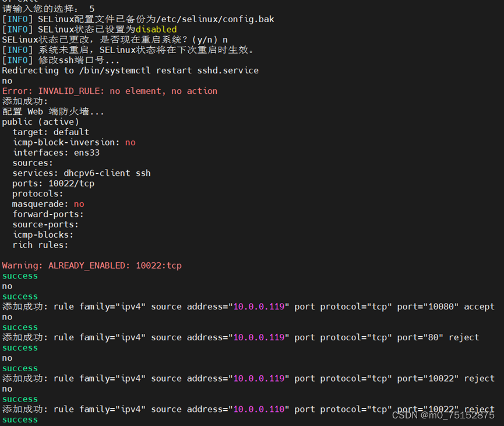This screenshot has height=426, width=504.
Task: Click the 'protocols:' line
Action: [x=38, y=194]
